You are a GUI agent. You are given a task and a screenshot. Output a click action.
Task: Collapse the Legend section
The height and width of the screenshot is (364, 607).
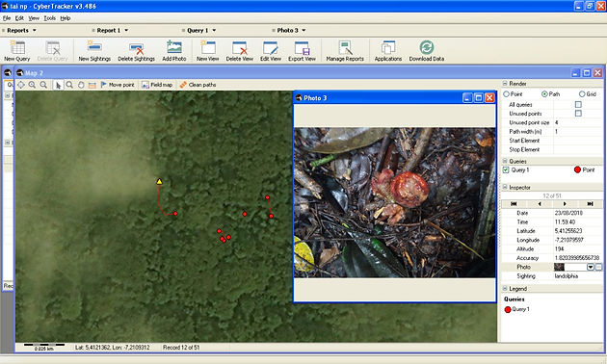point(505,289)
